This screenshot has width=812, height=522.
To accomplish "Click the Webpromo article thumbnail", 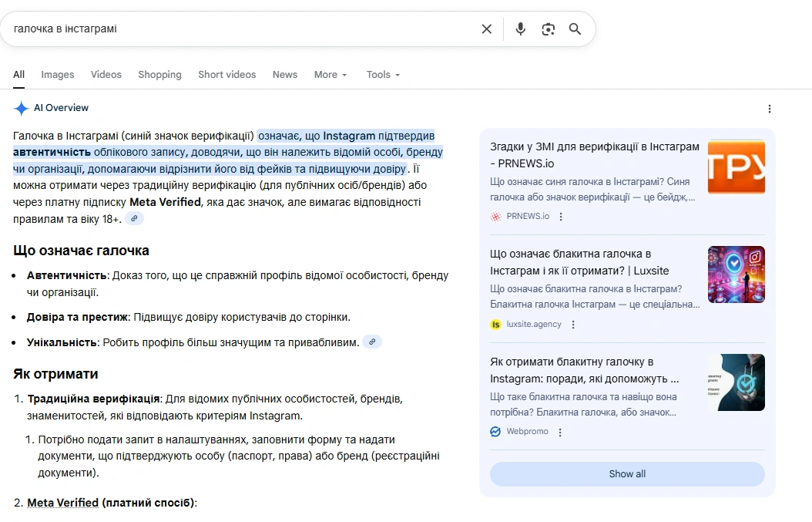I will click(x=736, y=382).
